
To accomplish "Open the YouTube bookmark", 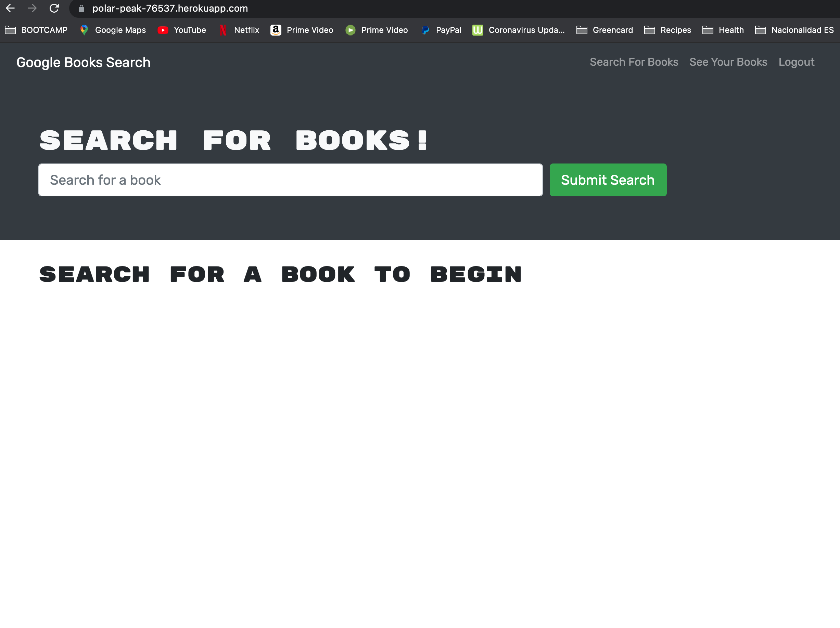I will [182, 30].
